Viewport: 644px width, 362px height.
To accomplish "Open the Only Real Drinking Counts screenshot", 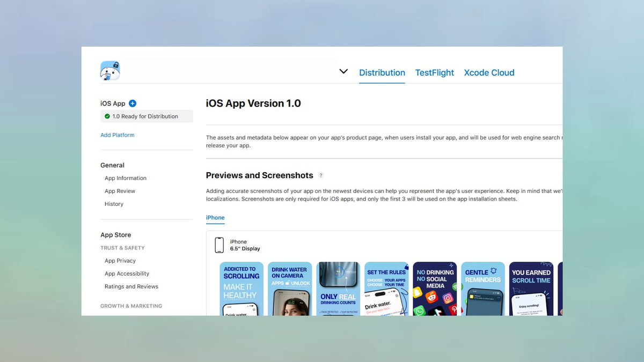I will [338, 289].
